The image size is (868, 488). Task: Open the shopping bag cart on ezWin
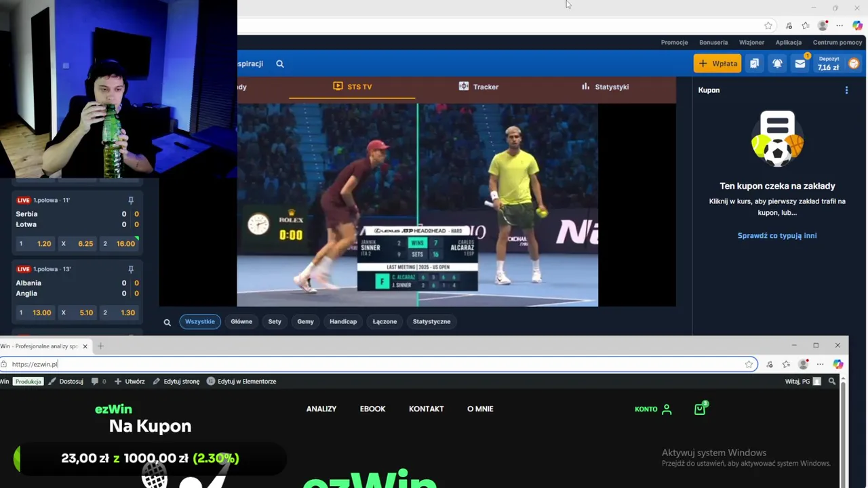[x=700, y=409]
